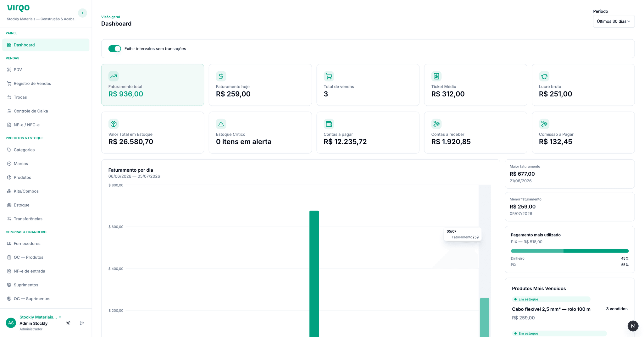Expand the Stockly Materiais store switcher
Screen dimensions: 644x337
click(40, 317)
